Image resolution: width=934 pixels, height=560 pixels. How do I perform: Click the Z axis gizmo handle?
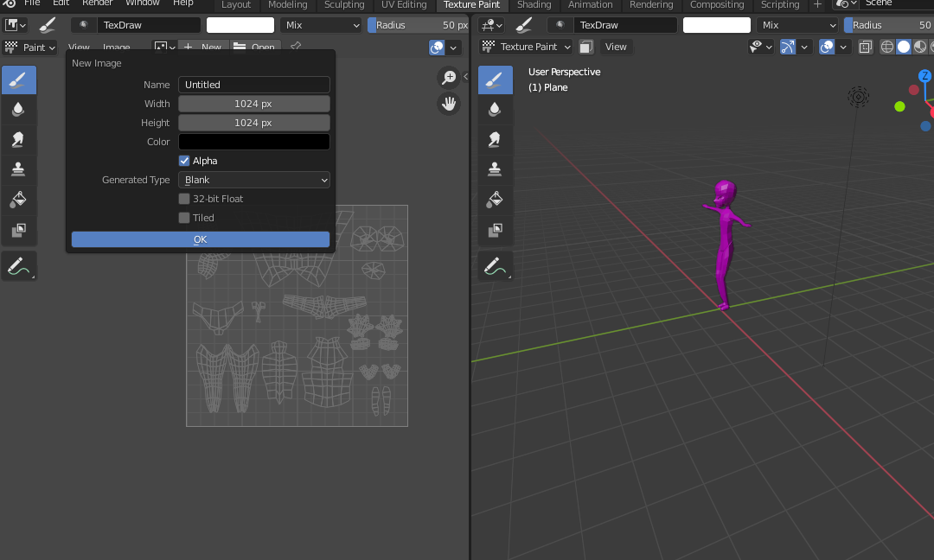tap(924, 76)
